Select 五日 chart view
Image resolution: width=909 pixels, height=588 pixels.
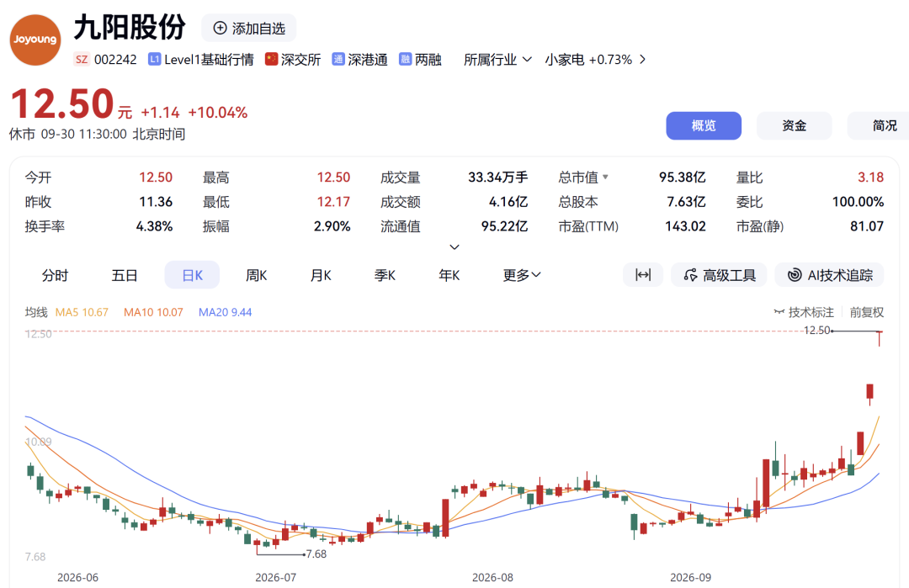(x=124, y=274)
